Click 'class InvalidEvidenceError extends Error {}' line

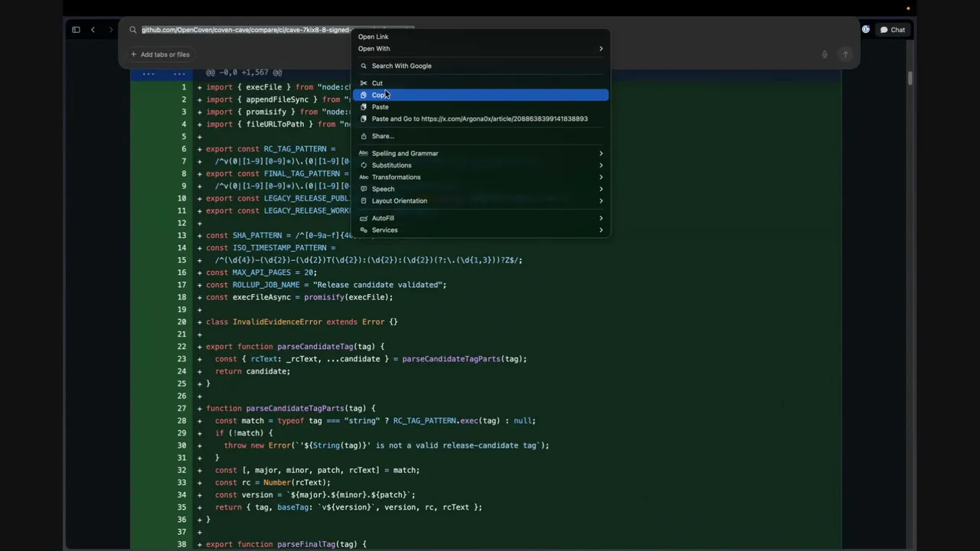pyautogui.click(x=302, y=321)
